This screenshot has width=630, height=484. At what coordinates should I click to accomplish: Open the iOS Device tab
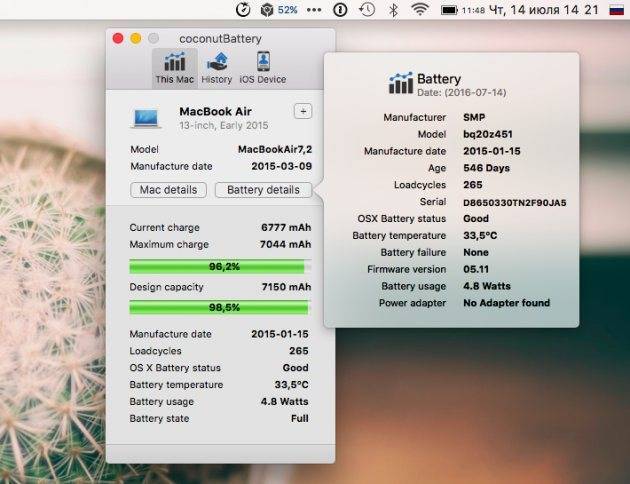(263, 67)
